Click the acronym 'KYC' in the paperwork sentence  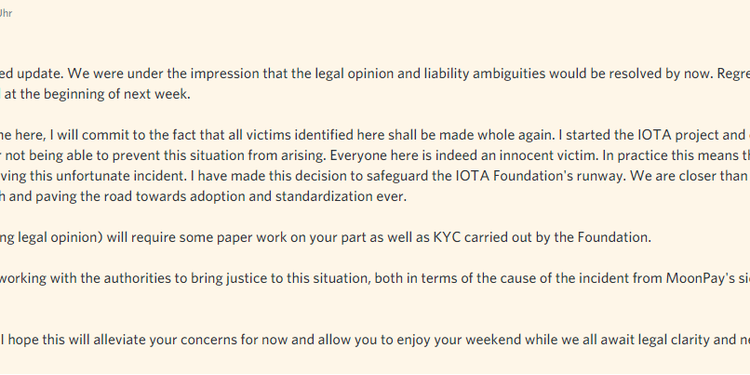tap(447, 237)
